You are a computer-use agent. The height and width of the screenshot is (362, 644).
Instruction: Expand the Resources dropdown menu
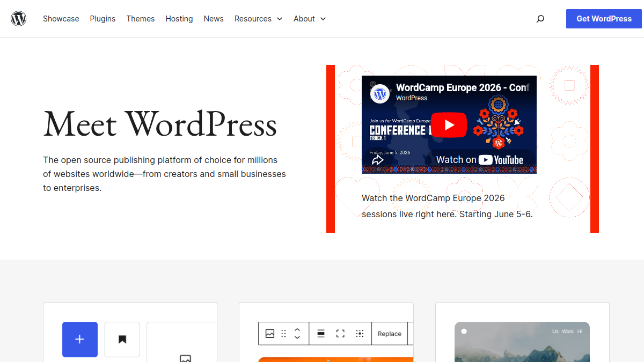(259, 19)
